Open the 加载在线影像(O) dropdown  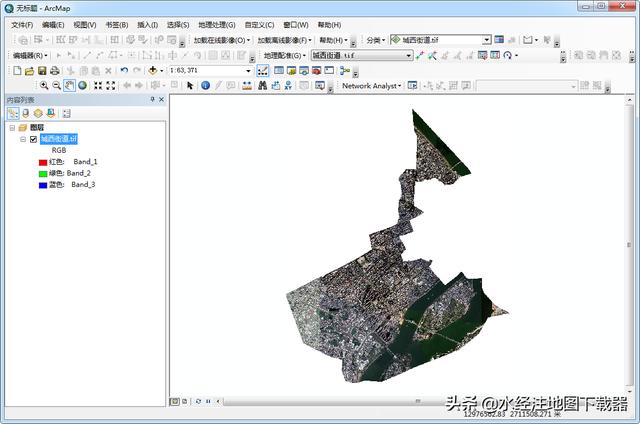222,40
